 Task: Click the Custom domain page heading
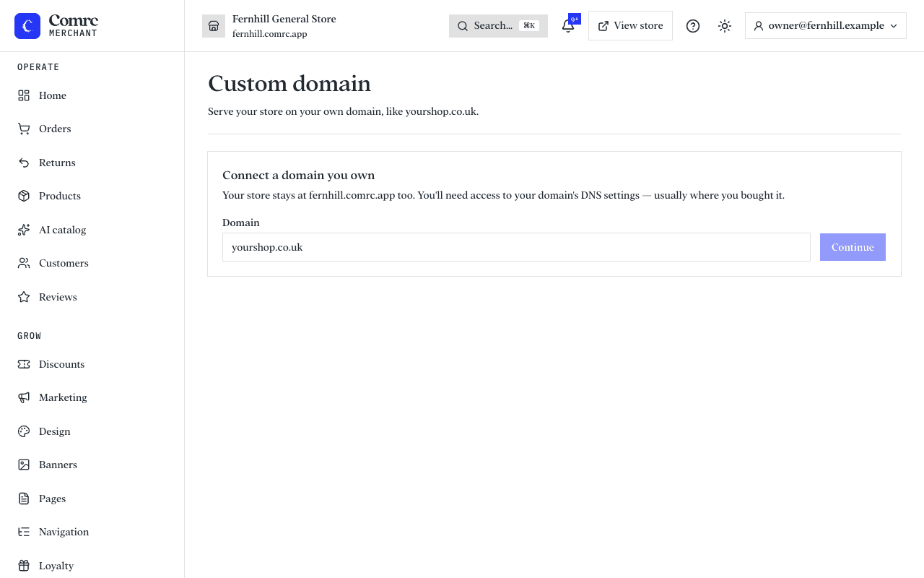289,84
